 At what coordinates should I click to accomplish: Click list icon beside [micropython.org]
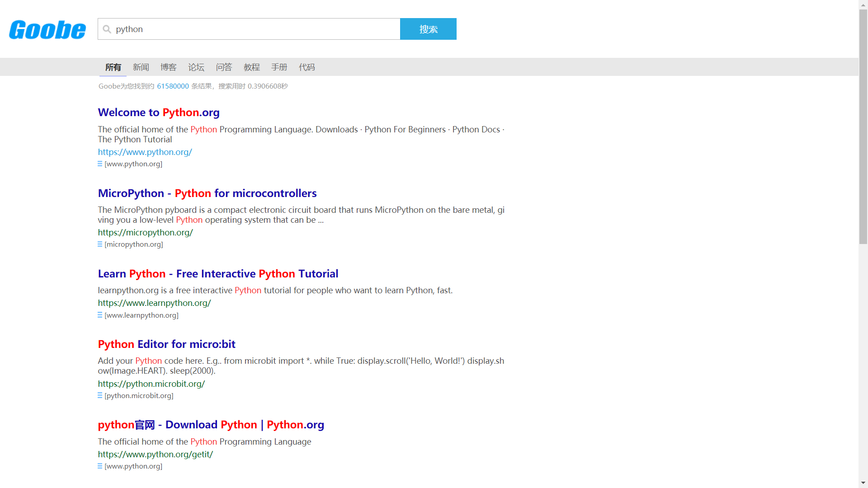click(x=100, y=244)
